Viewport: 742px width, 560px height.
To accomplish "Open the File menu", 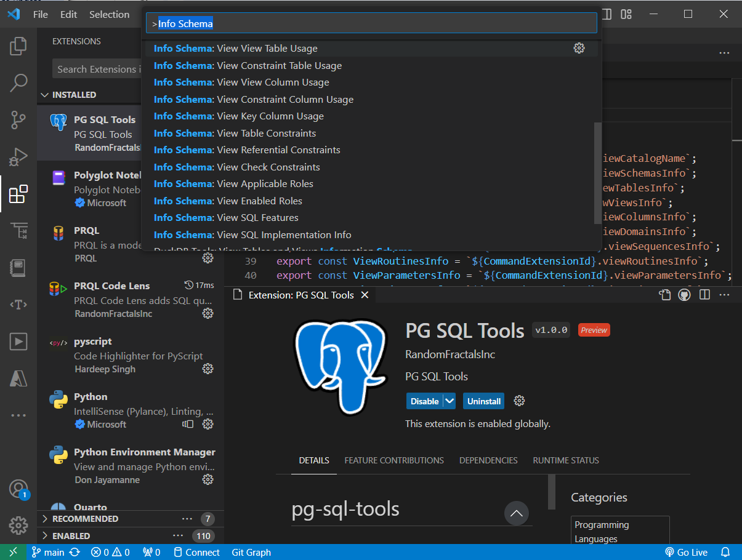I will 41,14.
